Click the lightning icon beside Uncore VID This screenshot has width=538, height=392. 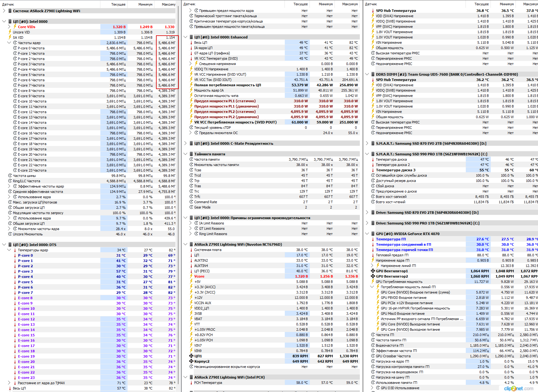10,32
